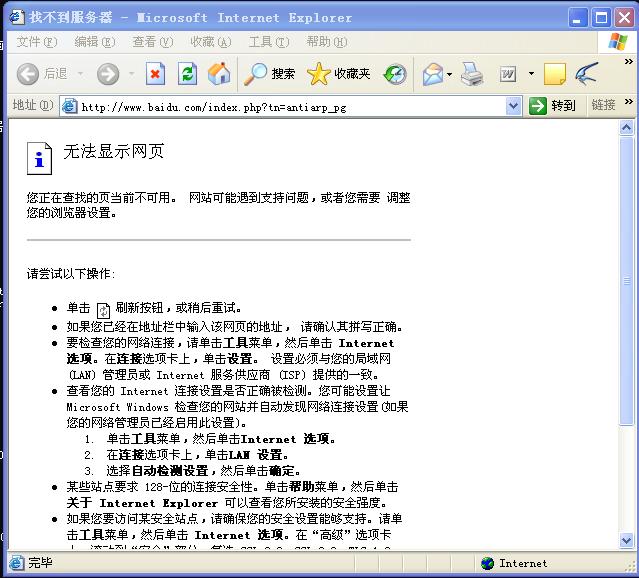The height and width of the screenshot is (578, 639).
Task: Click the Forward arrow button
Action: (x=108, y=74)
